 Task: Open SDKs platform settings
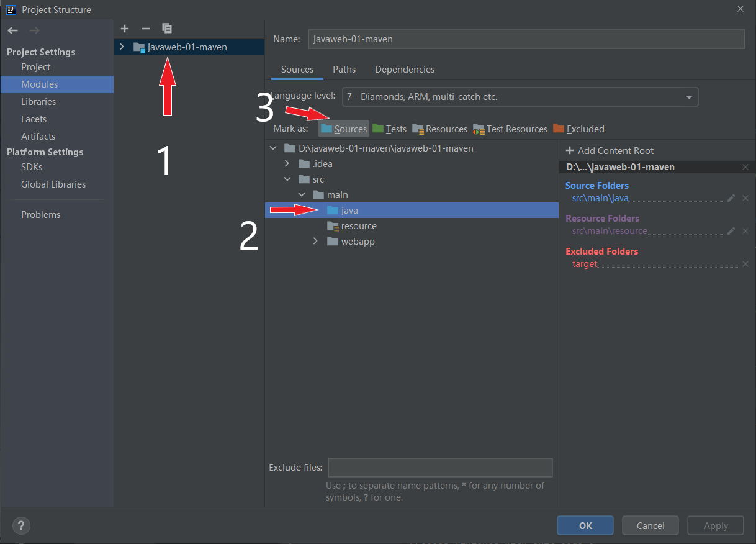tap(32, 167)
